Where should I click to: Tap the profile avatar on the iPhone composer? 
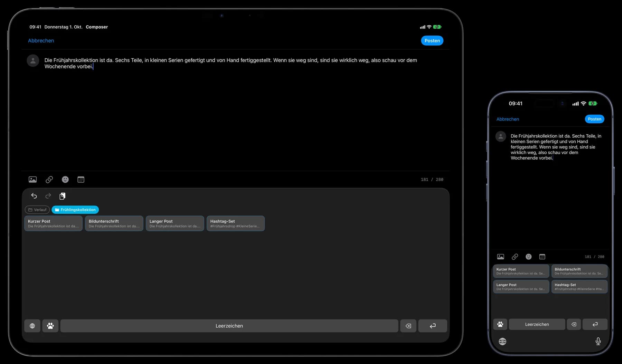501,136
